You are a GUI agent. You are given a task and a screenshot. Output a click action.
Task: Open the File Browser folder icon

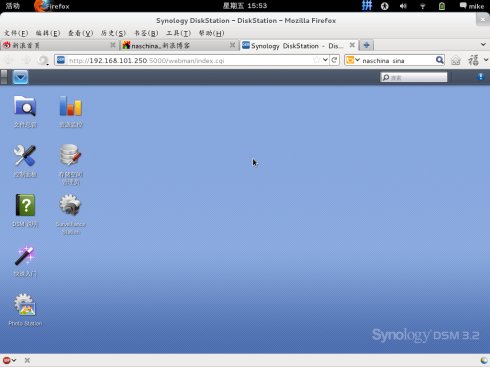[25, 106]
